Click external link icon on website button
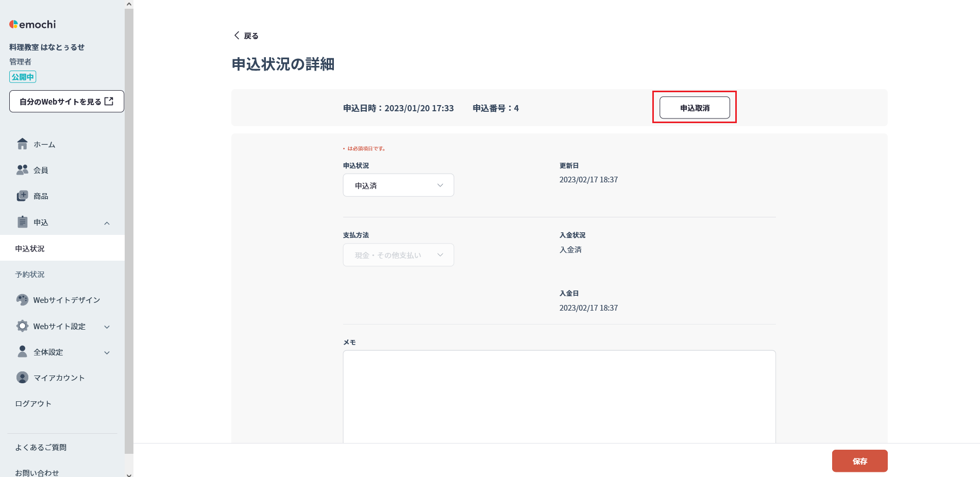The width and height of the screenshot is (980, 477). point(109,101)
